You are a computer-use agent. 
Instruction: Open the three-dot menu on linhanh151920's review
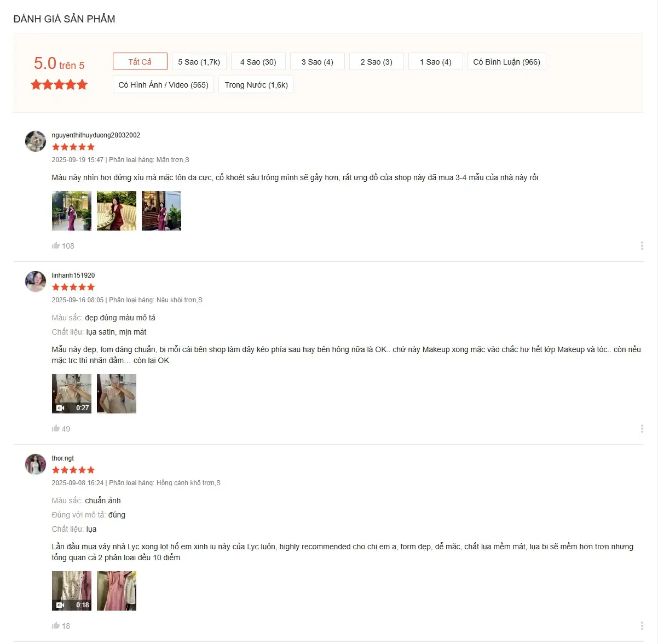[642, 429]
